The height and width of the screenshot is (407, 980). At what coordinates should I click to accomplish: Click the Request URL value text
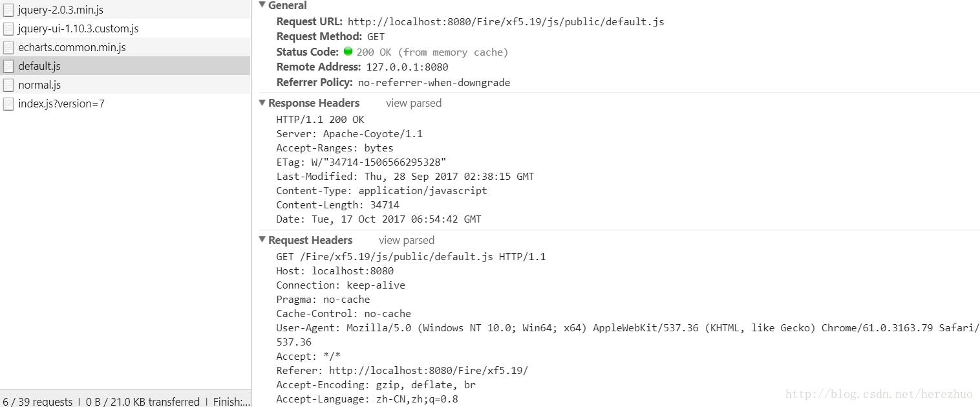coord(506,21)
